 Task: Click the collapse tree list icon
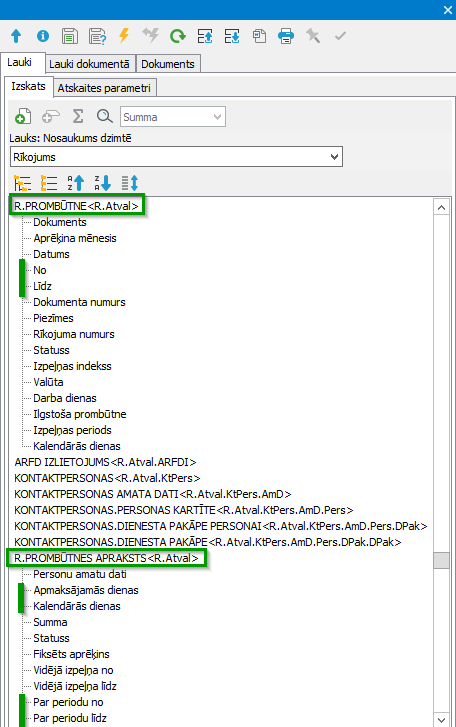click(49, 183)
